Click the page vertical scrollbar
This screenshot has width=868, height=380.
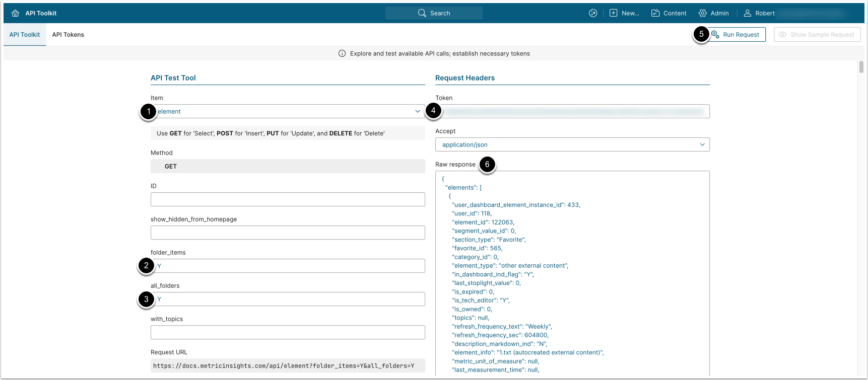click(x=861, y=67)
